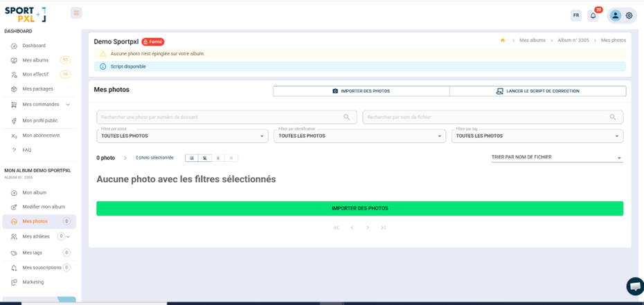Open the 'Filtrer par statut' dropdown

click(x=182, y=136)
